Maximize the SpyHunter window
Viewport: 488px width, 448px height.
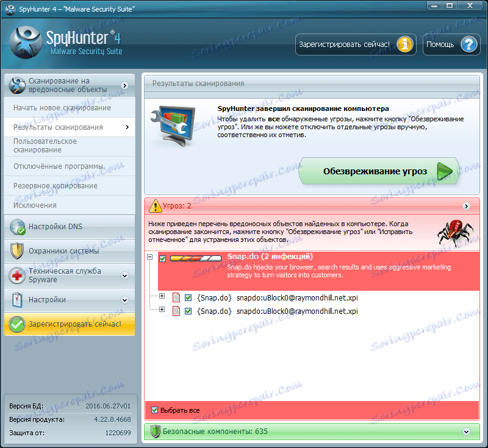click(x=450, y=5)
